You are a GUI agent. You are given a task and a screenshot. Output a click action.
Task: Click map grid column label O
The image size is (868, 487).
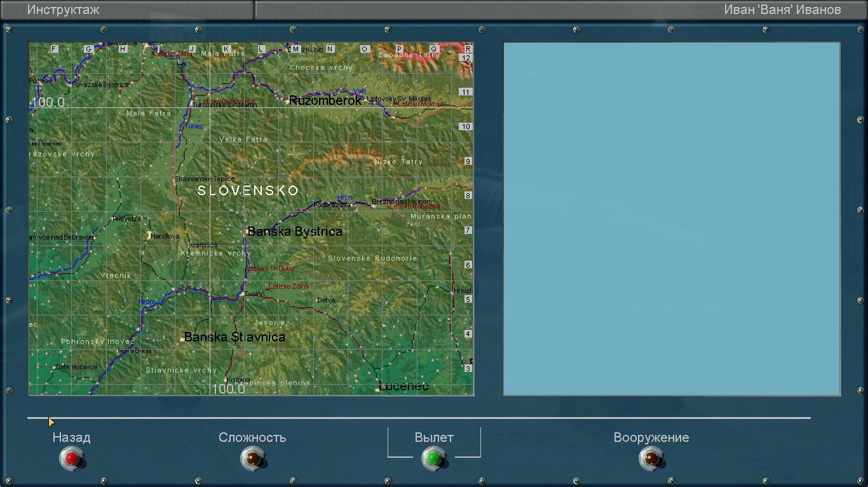[x=364, y=49]
